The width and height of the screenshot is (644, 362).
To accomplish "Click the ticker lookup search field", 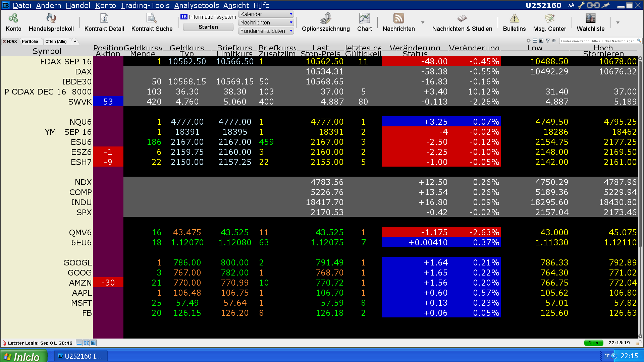I will (x=598, y=41).
